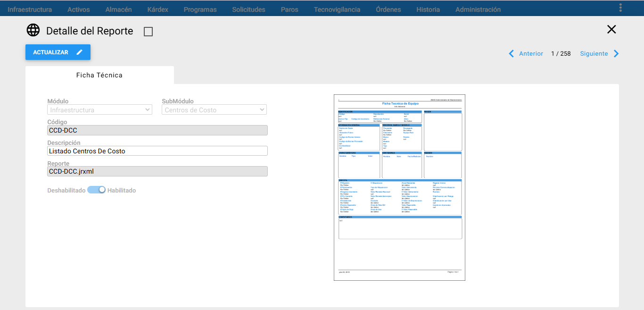Close the report detail with the X
The height and width of the screenshot is (310, 644).
click(611, 29)
